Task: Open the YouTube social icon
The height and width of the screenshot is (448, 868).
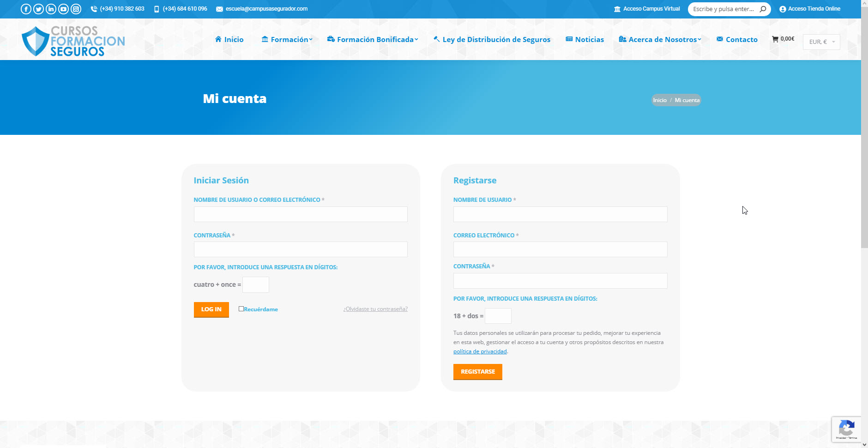Action: (x=63, y=9)
